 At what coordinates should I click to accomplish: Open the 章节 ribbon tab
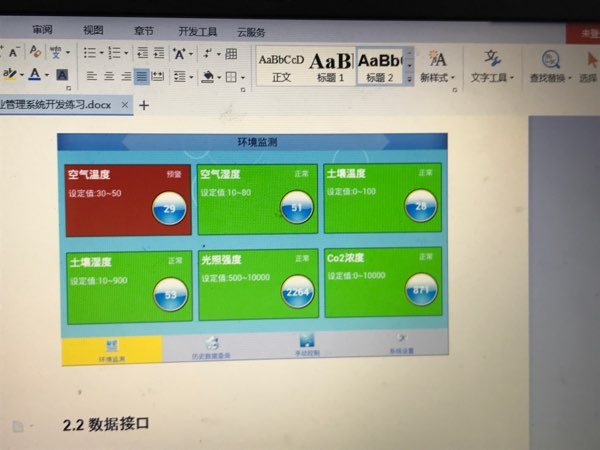pyautogui.click(x=144, y=31)
